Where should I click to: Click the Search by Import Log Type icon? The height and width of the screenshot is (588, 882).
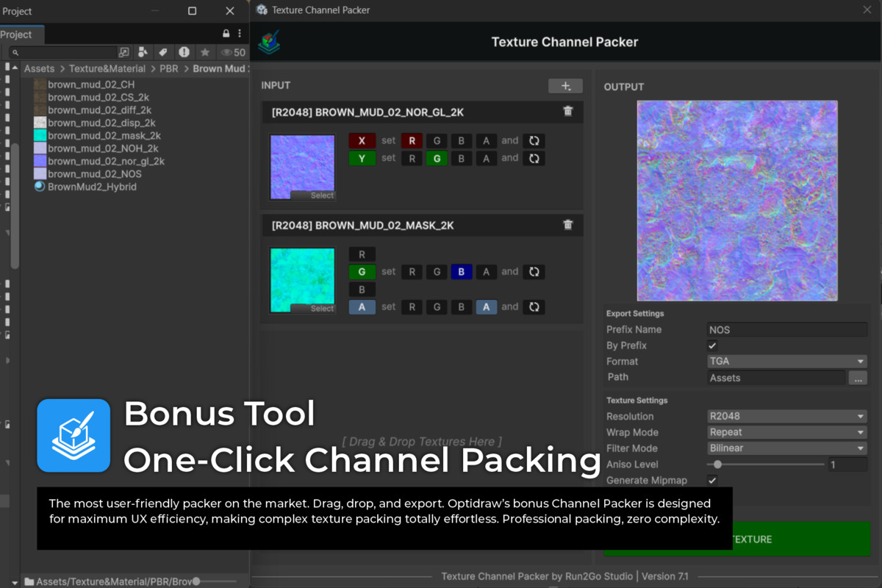[x=184, y=52]
